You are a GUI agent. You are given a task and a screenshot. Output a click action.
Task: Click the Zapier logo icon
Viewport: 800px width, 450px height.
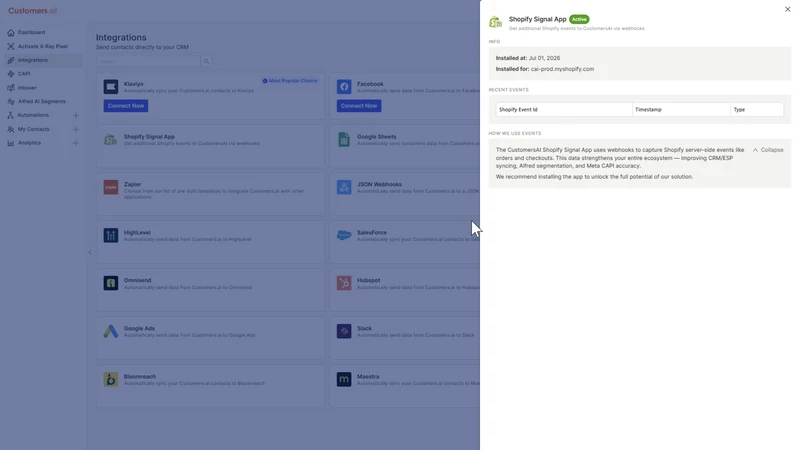(x=111, y=187)
